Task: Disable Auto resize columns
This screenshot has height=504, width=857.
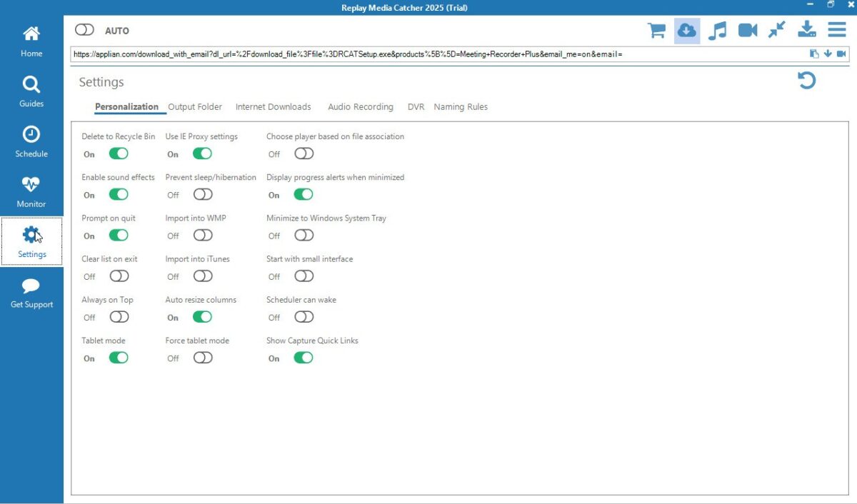Action: coord(202,317)
